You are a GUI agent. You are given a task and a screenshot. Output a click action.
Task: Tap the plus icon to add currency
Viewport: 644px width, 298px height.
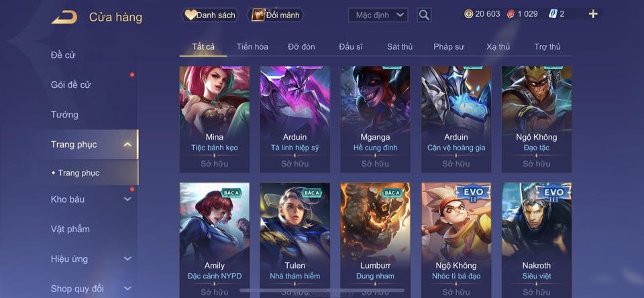592,14
